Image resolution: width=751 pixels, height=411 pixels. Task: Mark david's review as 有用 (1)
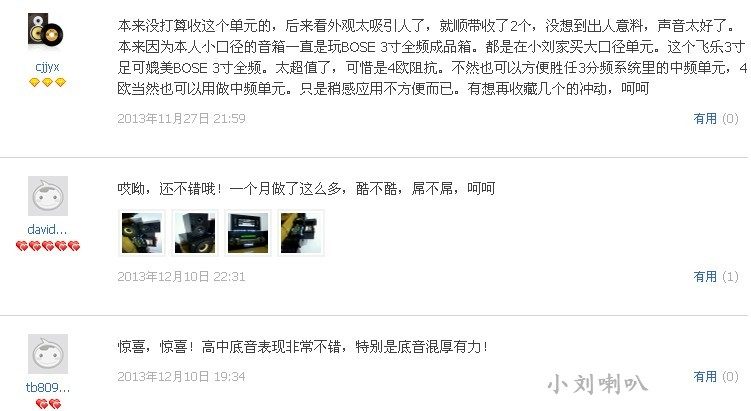716,276
